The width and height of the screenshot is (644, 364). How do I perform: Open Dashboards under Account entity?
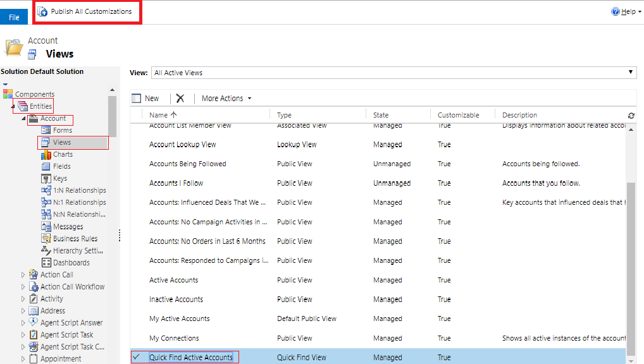[71, 262]
